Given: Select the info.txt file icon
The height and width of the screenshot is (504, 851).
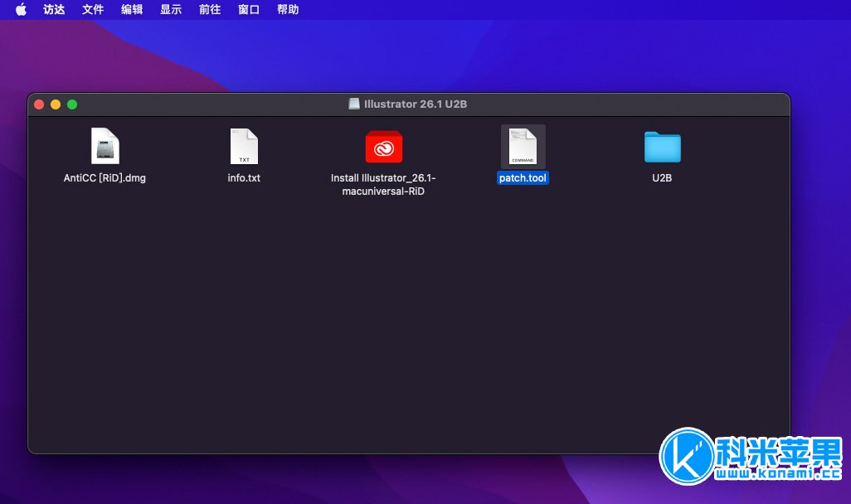Looking at the screenshot, I should 244,147.
